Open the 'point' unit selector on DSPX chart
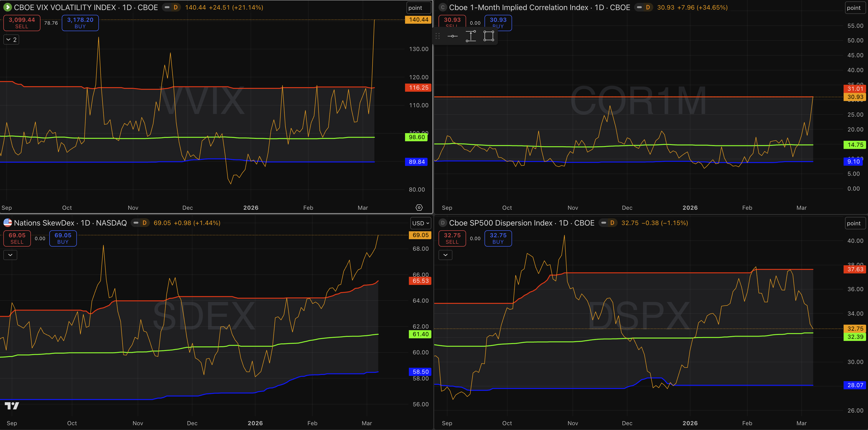Screen dimensions: 868x430 pyautogui.click(x=855, y=223)
